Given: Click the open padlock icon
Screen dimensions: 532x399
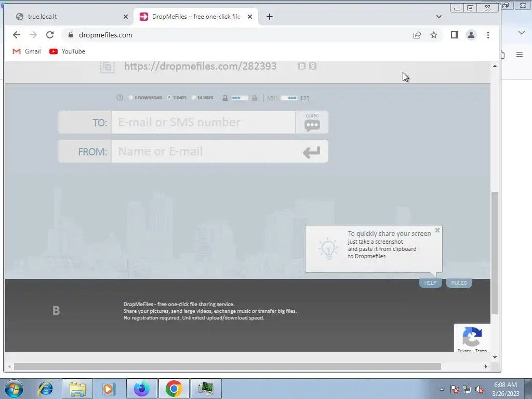Looking at the screenshot, I should coord(225,98).
